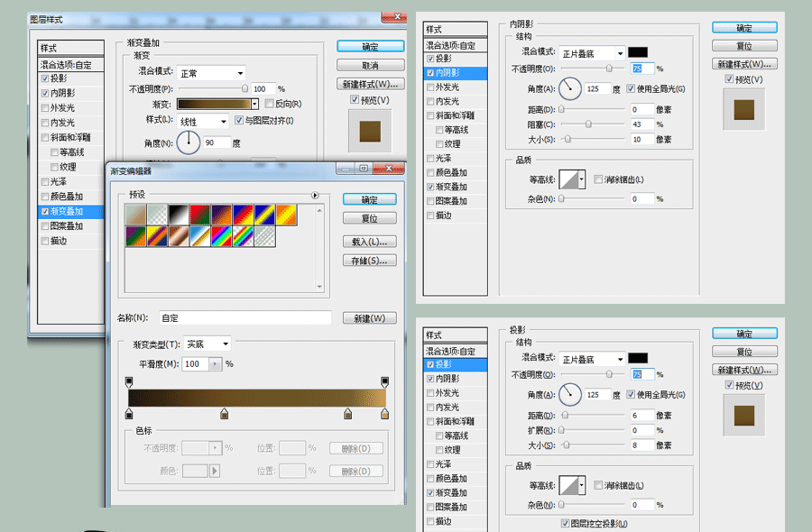Select the transparent stripes gradient preset
Viewport: 812px width, 532px height.
[x=264, y=236]
